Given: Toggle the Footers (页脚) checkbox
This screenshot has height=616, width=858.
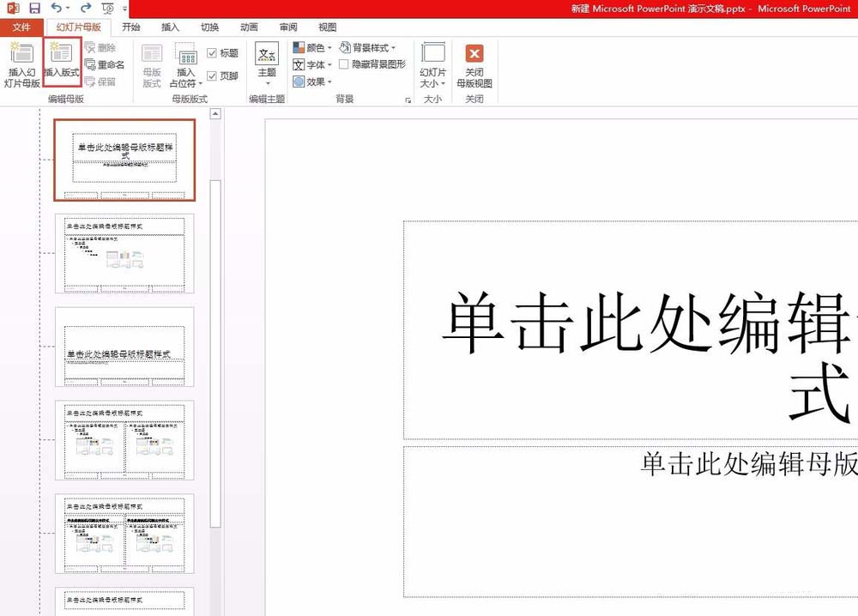Looking at the screenshot, I should [212, 75].
